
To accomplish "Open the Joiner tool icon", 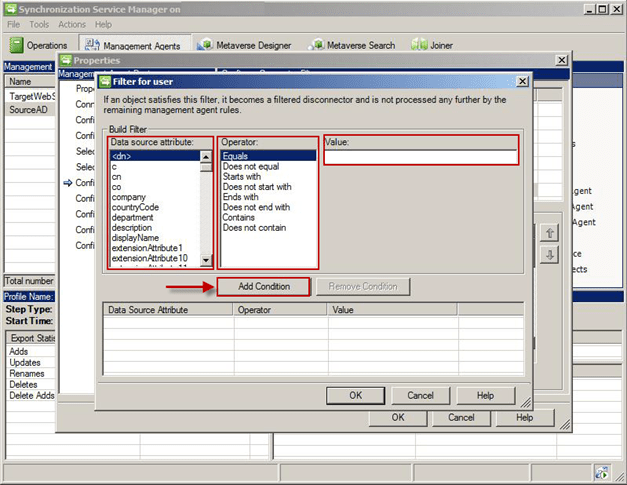I will click(416, 45).
